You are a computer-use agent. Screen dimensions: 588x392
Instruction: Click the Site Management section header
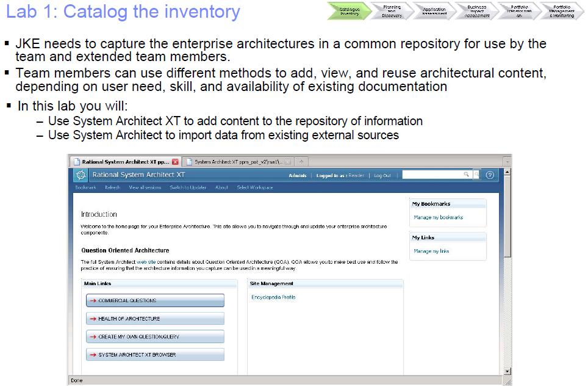325,283
